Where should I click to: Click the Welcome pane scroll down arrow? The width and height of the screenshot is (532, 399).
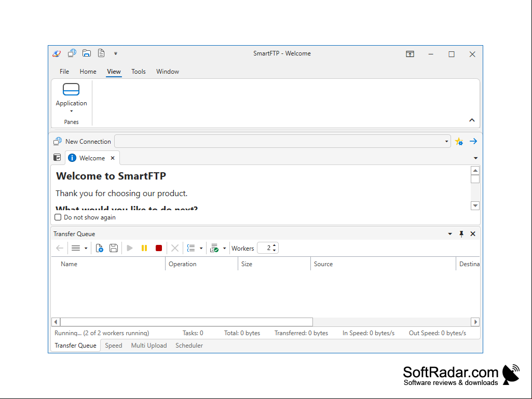point(475,205)
